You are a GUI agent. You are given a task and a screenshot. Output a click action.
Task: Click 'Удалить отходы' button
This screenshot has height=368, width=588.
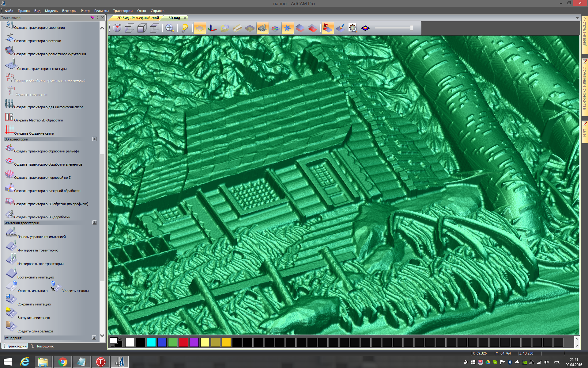coord(75,291)
